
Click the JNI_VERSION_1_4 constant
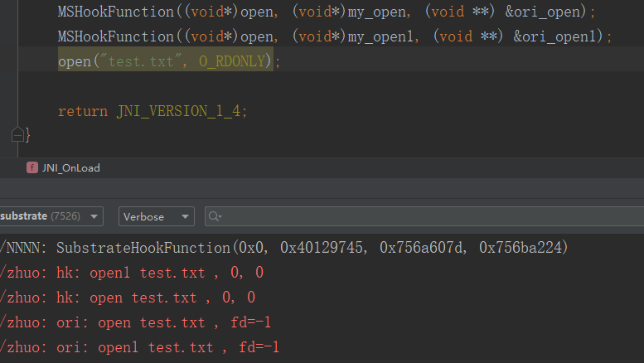click(x=178, y=111)
